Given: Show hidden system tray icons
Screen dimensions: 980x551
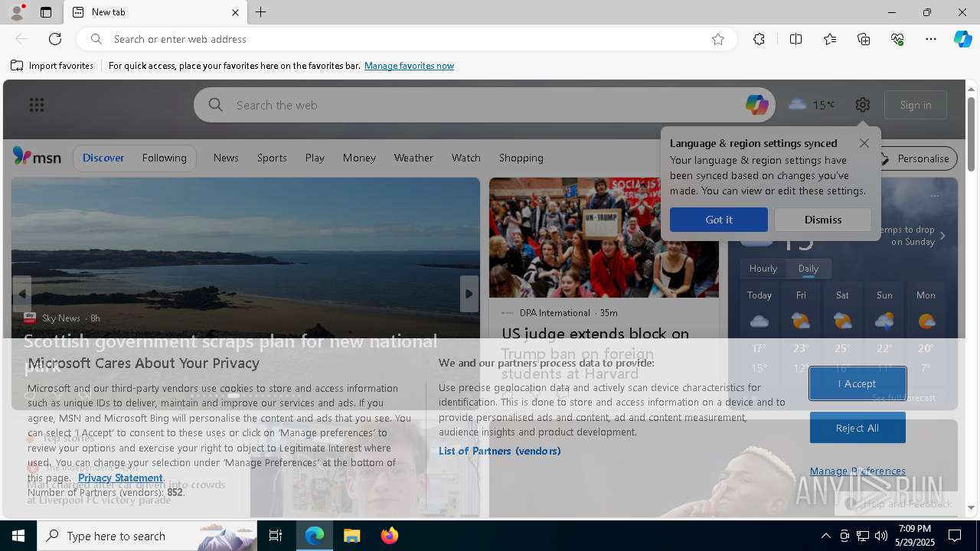Looking at the screenshot, I should pos(825,536).
